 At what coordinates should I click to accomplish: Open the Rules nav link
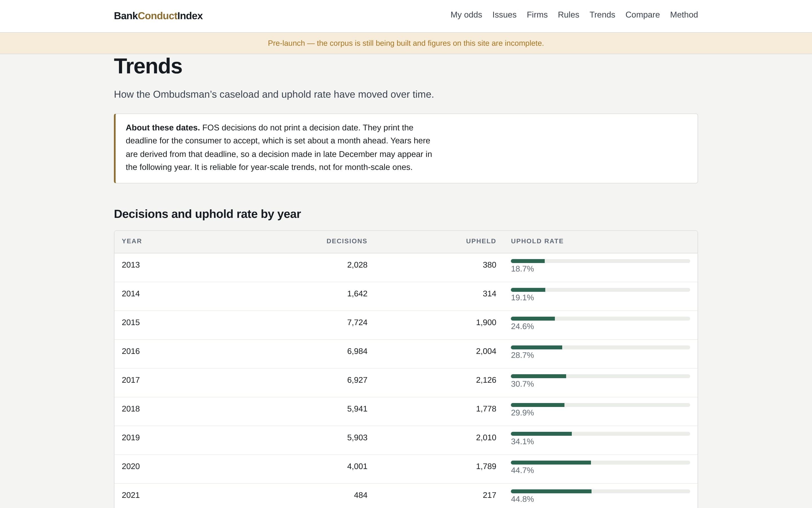(x=568, y=15)
